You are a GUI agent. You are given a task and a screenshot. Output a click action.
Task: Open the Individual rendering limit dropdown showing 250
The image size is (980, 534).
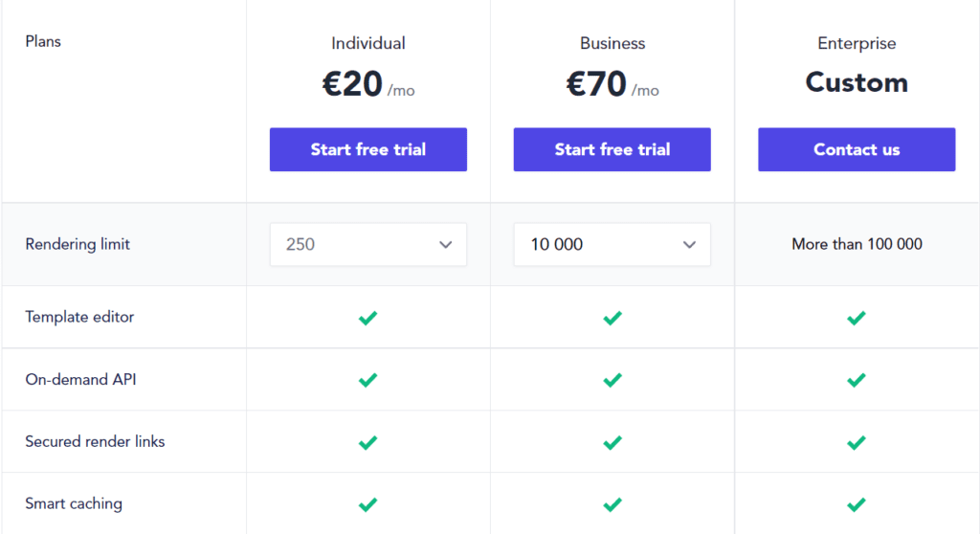click(367, 244)
